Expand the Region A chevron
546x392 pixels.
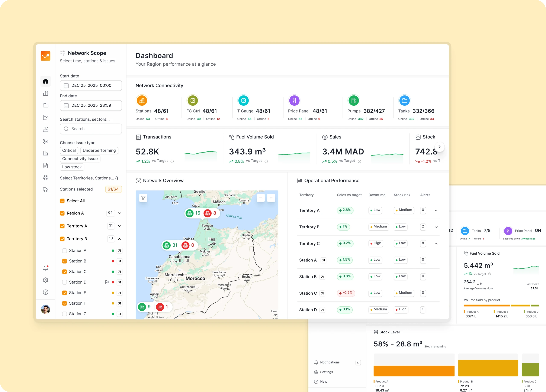point(120,213)
